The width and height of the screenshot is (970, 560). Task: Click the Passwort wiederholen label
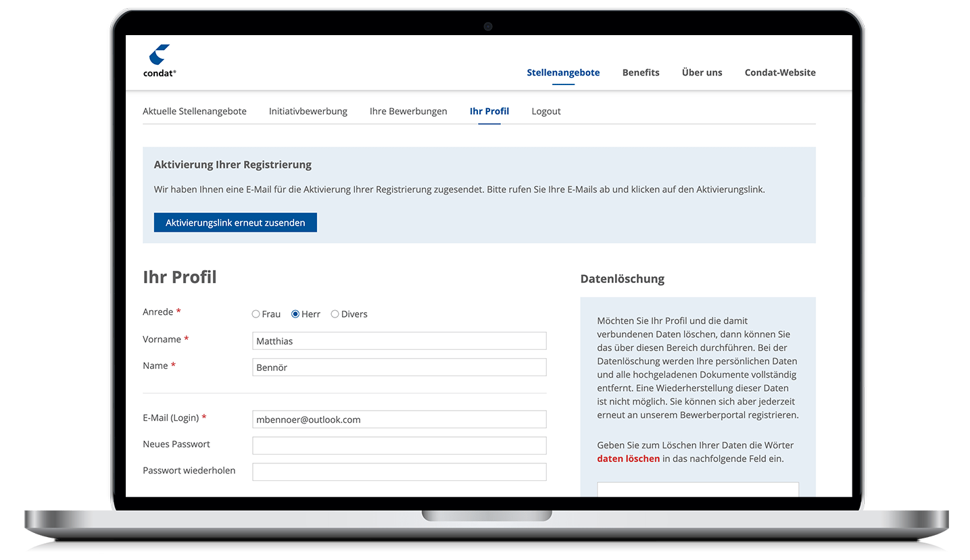[x=189, y=470]
